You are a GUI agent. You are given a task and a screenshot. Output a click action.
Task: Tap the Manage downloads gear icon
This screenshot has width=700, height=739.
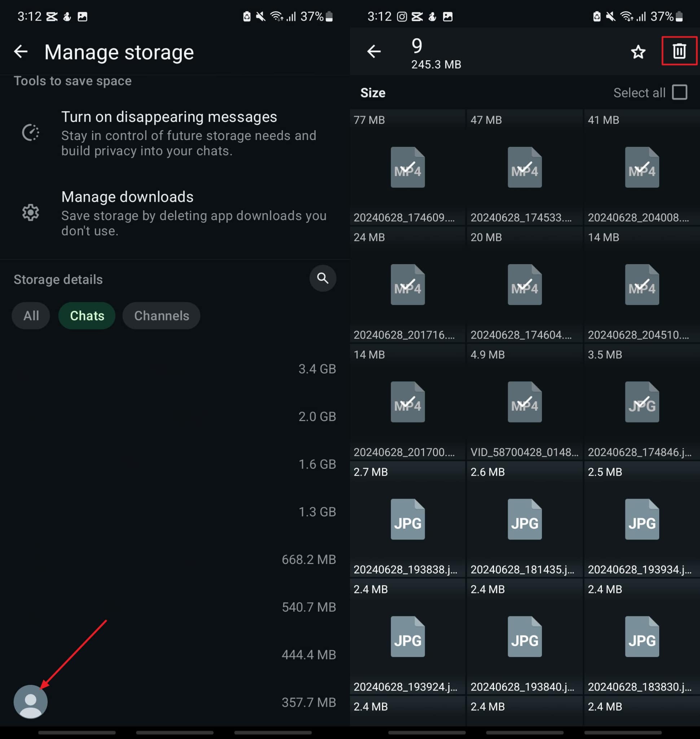pos(31,213)
